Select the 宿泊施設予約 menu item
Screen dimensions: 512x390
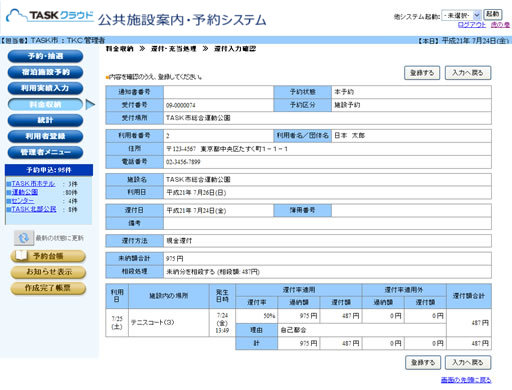click(x=45, y=72)
